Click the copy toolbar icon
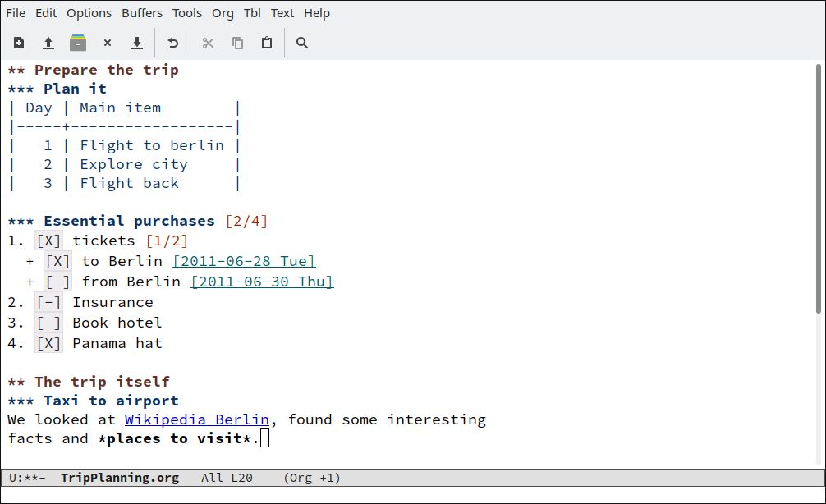Viewport: 826px width, 504px height. click(x=237, y=43)
